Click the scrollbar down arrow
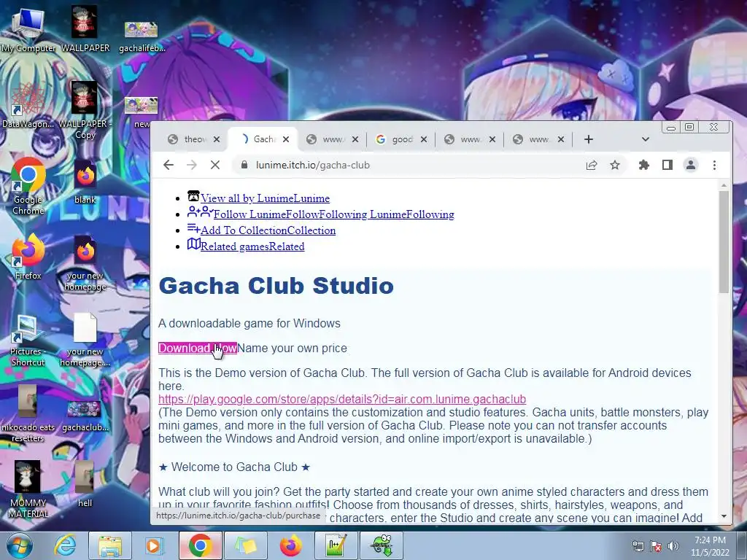The height and width of the screenshot is (560, 747). click(x=724, y=516)
